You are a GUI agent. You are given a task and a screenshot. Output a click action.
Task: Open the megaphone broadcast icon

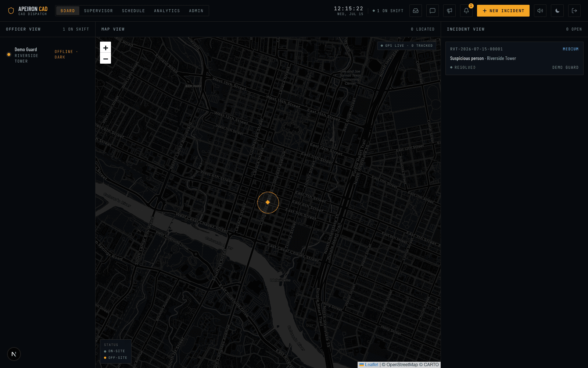click(x=449, y=11)
